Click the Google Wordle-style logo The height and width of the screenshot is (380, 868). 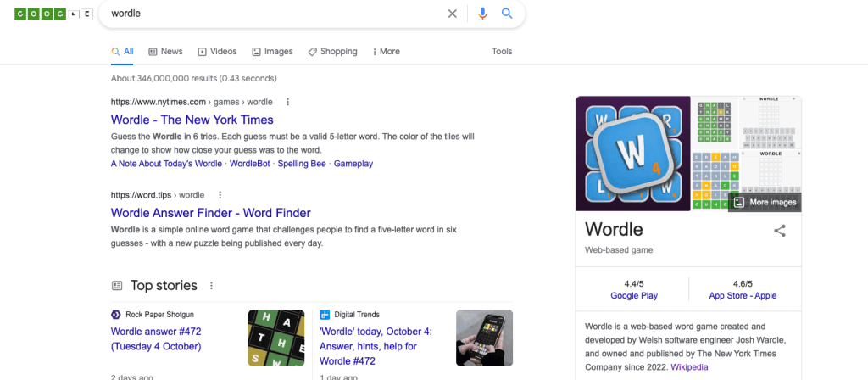tap(53, 14)
